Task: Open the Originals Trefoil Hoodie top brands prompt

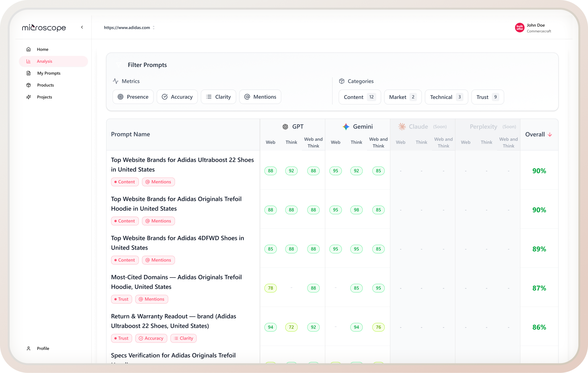Action: click(x=176, y=204)
